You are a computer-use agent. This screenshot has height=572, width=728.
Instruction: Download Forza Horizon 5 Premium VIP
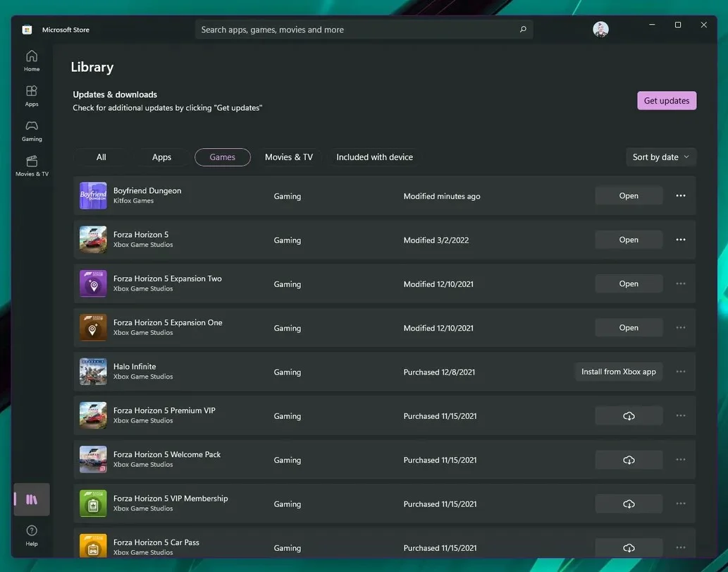[629, 416]
